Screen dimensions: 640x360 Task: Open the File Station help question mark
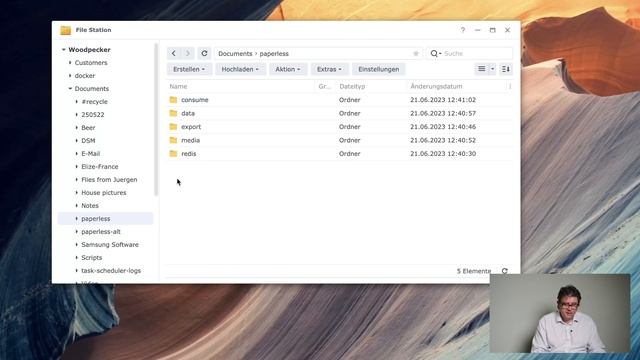[x=463, y=30]
